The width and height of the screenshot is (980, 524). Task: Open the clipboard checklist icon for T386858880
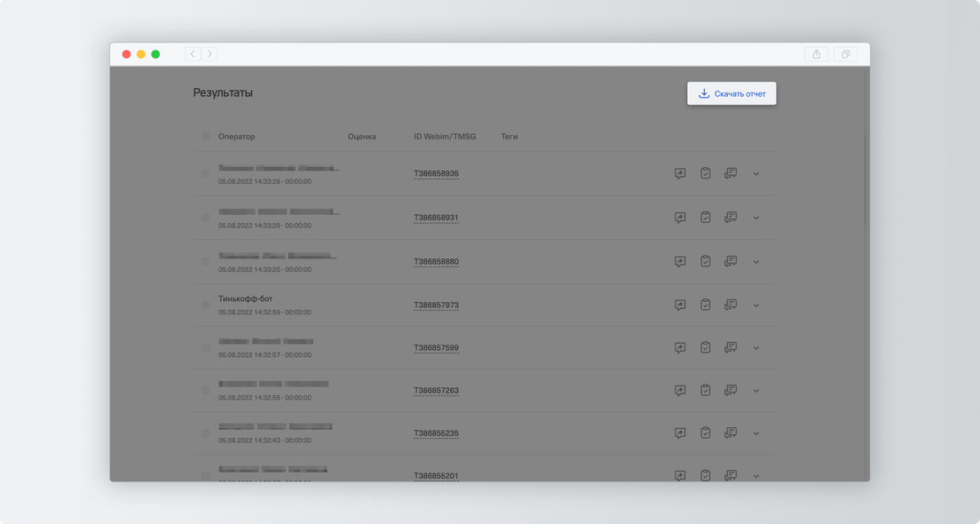[705, 261]
